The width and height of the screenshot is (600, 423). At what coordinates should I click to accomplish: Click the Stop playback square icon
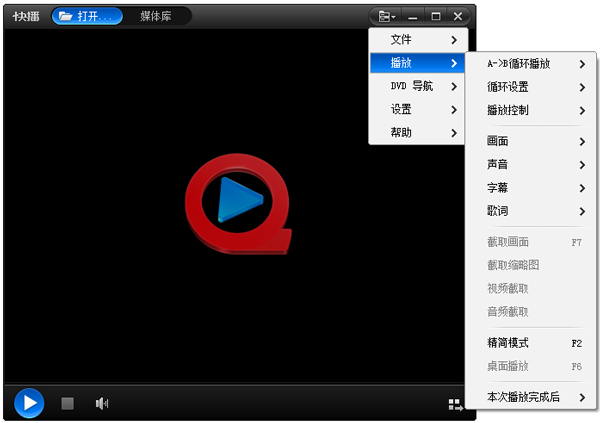[x=68, y=403]
